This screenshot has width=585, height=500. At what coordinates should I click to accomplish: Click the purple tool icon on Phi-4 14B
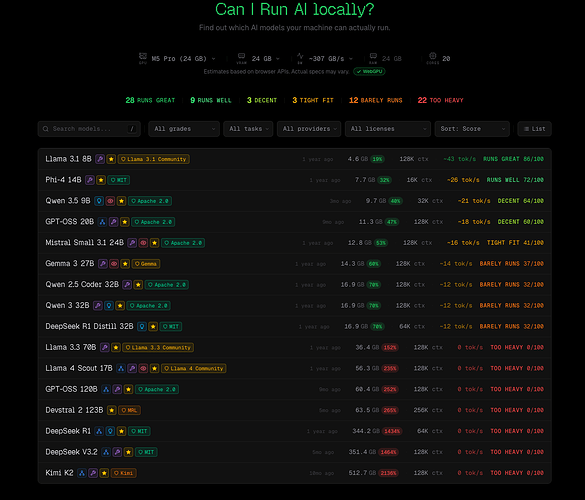tap(90, 180)
